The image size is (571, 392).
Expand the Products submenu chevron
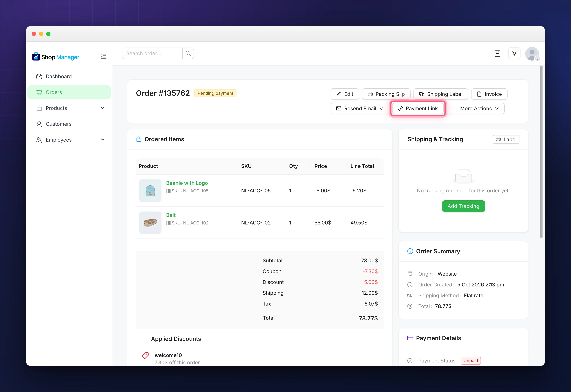tap(103, 108)
